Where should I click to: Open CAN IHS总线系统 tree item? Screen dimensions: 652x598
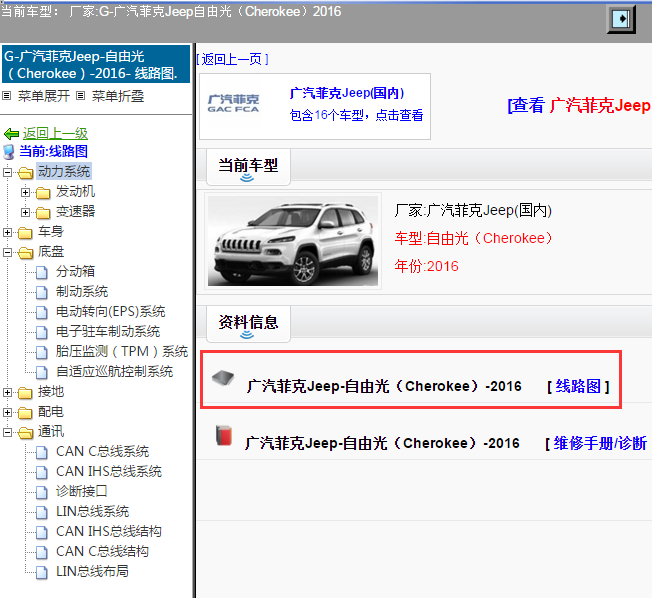pos(109,472)
